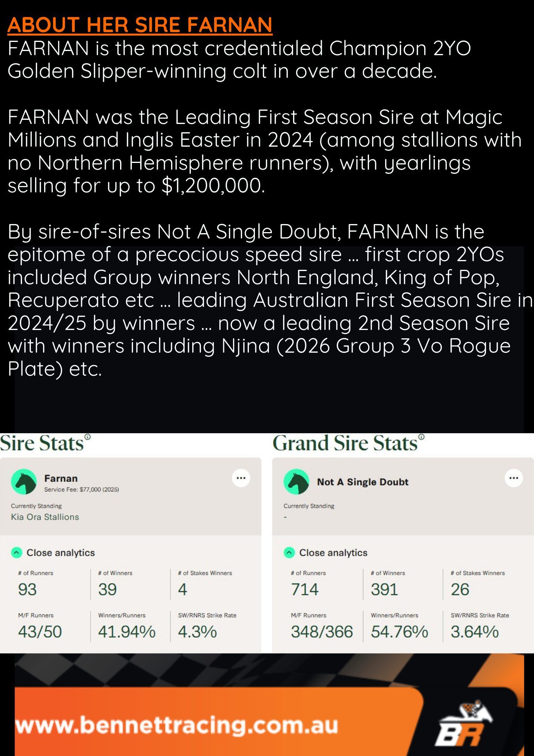Click the Not A Single Doubt name title
The height and width of the screenshot is (756, 534).
pos(363,482)
